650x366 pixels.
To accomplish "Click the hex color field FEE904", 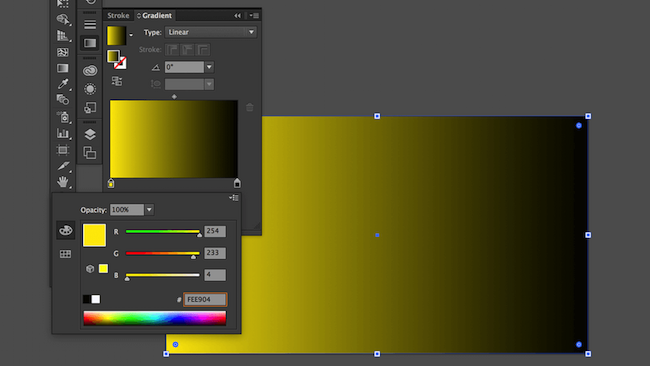I will click(x=205, y=299).
